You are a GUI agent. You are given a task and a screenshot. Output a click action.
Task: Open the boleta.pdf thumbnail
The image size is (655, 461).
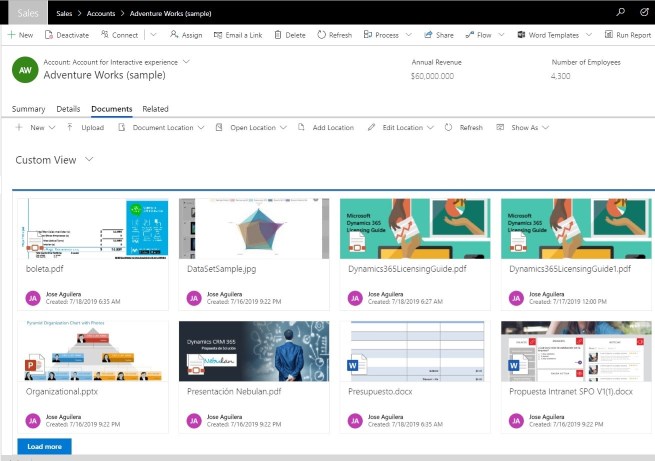93,229
